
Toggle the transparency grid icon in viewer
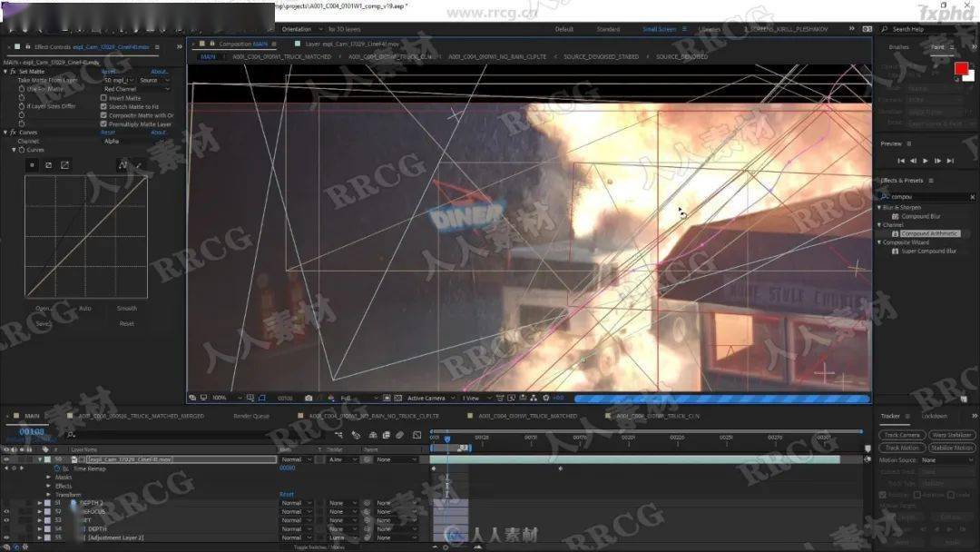pyautogui.click(x=397, y=398)
